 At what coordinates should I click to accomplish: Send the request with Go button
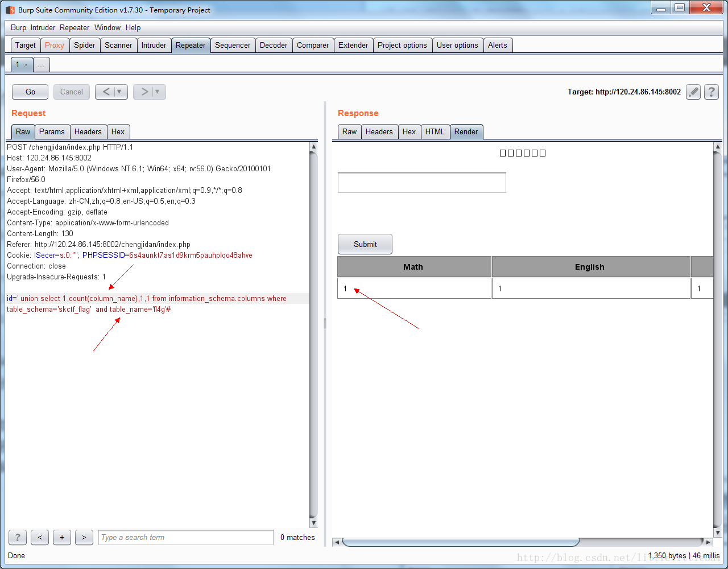[x=31, y=92]
